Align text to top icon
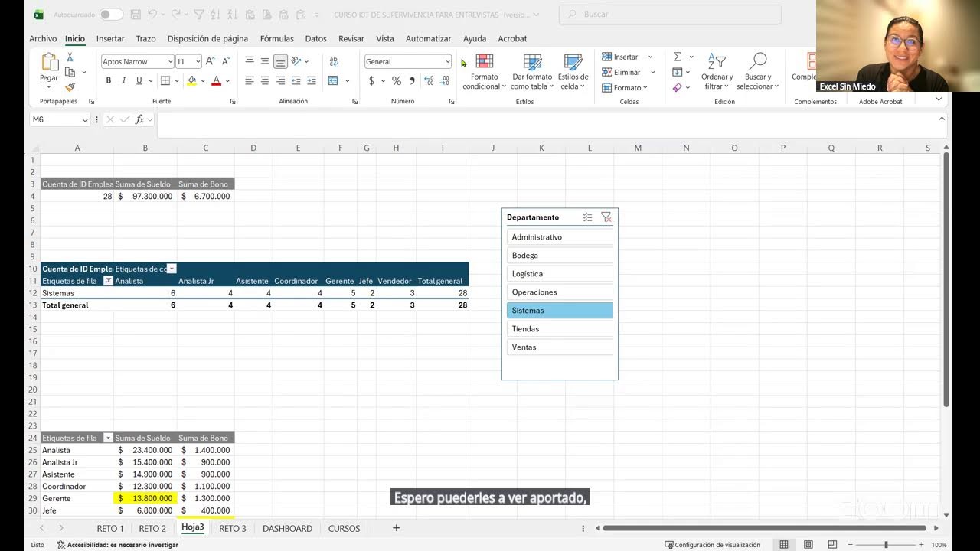The width and height of the screenshot is (980, 551). pyautogui.click(x=250, y=61)
